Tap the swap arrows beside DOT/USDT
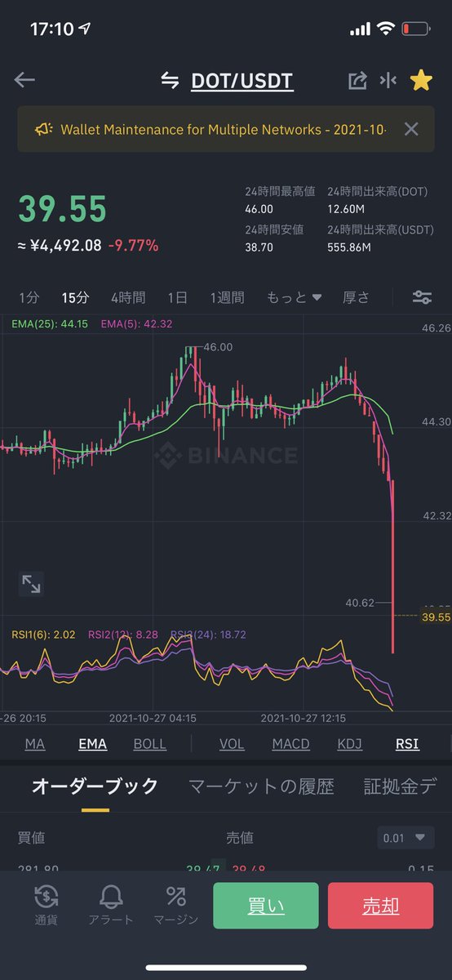This screenshot has height=980, width=452. [170, 80]
